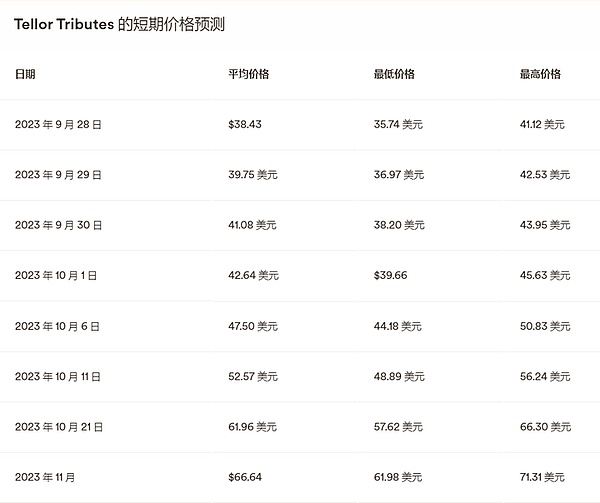Select the 43.95 美元 highest price value
The width and height of the screenshot is (600, 503).
(x=545, y=225)
